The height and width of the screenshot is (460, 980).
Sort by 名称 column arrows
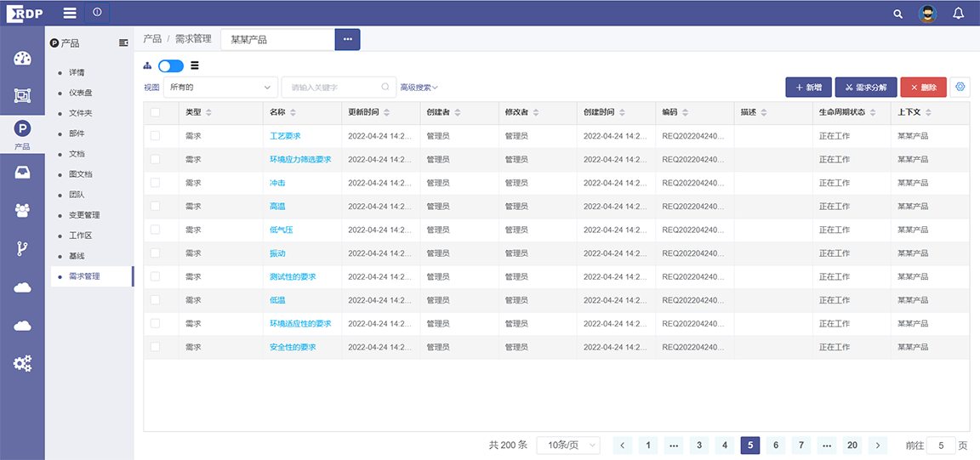point(293,112)
